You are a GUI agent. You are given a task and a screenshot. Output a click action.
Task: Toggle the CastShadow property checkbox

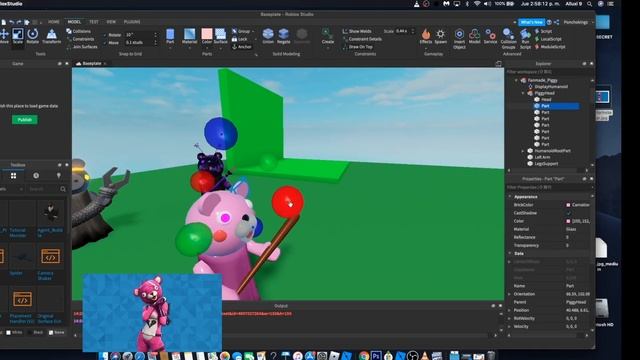pyautogui.click(x=568, y=213)
